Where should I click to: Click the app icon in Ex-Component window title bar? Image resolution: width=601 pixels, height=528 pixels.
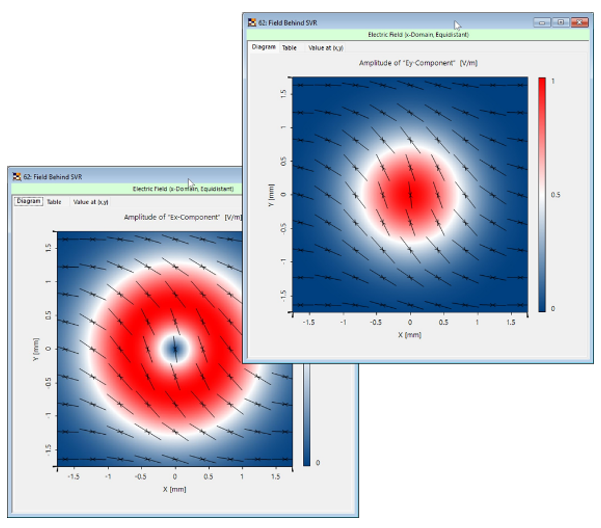click(17, 176)
